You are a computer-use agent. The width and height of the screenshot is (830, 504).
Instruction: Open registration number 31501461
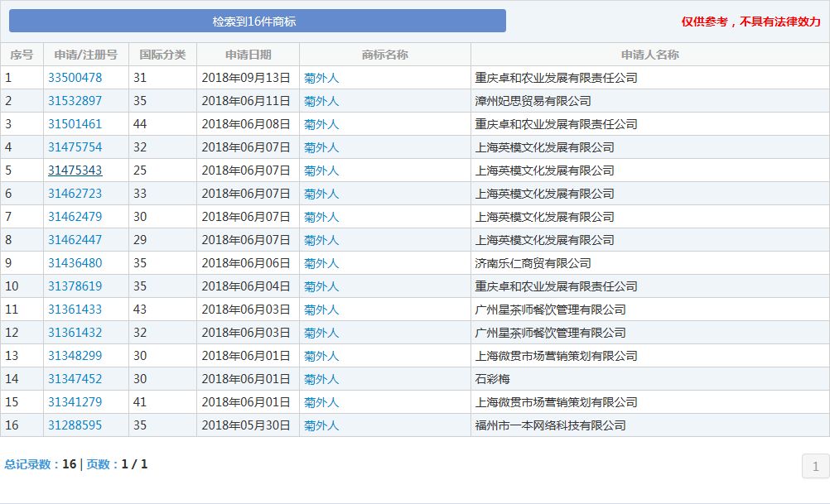(x=75, y=124)
